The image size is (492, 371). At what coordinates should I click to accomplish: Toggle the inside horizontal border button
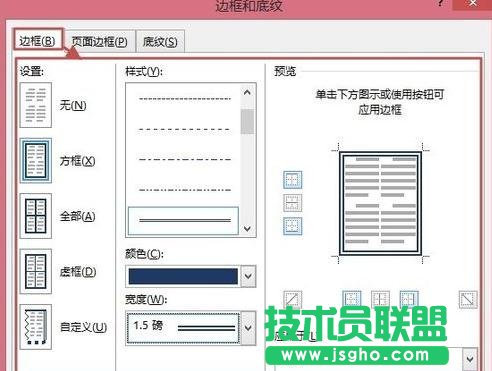pyautogui.click(x=293, y=203)
